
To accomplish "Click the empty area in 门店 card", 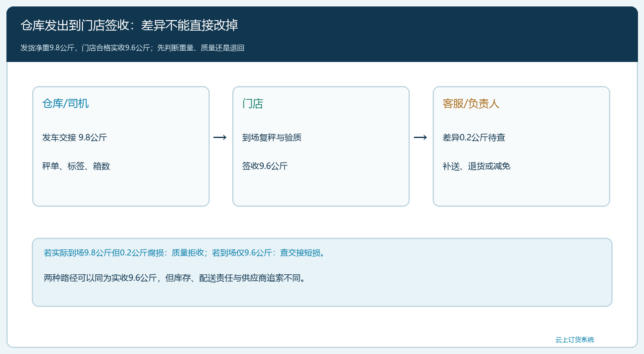I will (x=321, y=189).
